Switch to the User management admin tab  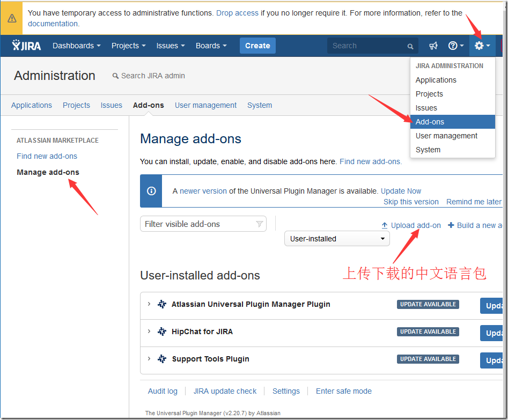pos(206,105)
